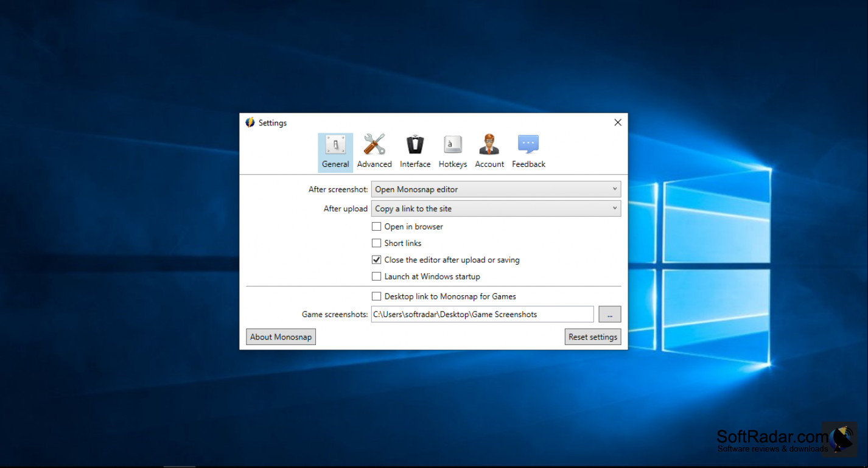
Task: Enable Launch at Windows startup
Action: [377, 276]
